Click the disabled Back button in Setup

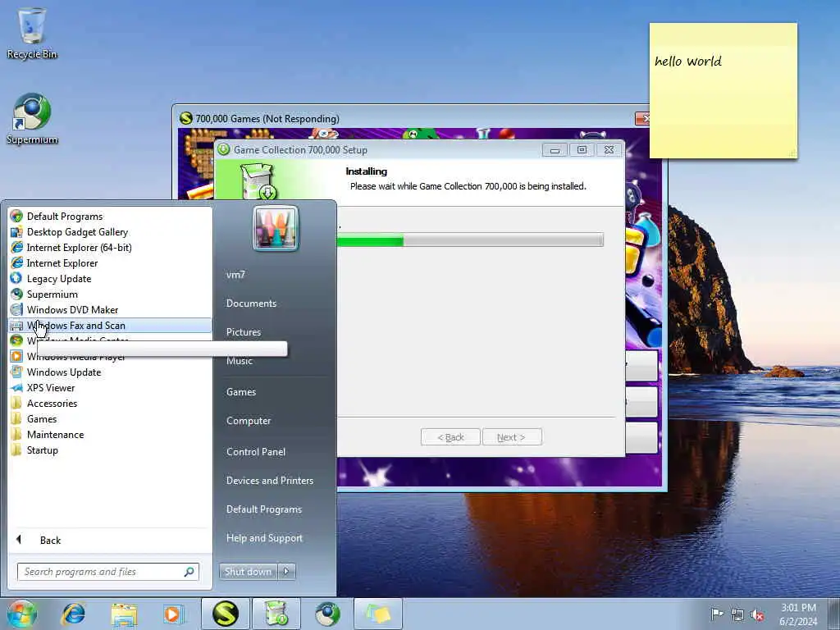(450, 437)
